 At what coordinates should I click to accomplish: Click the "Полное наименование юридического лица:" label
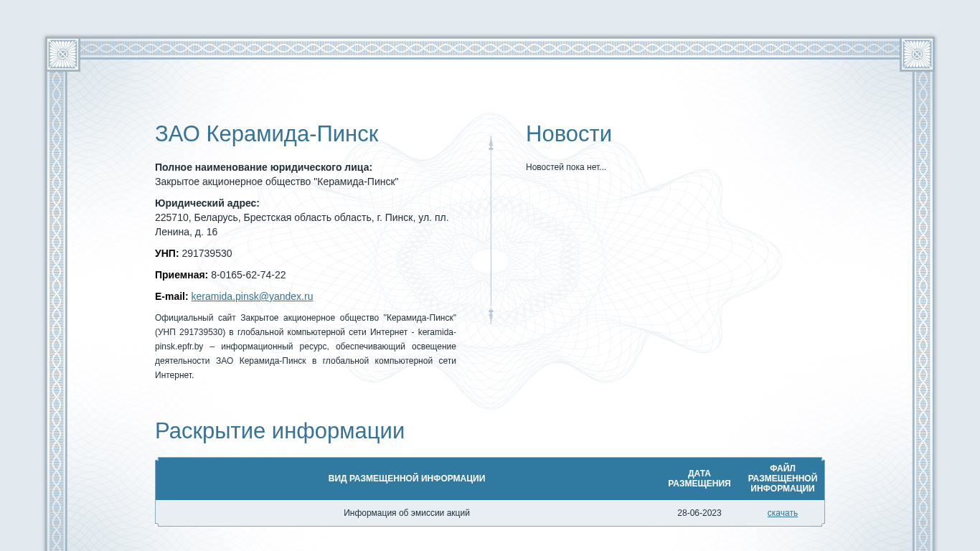click(x=263, y=167)
